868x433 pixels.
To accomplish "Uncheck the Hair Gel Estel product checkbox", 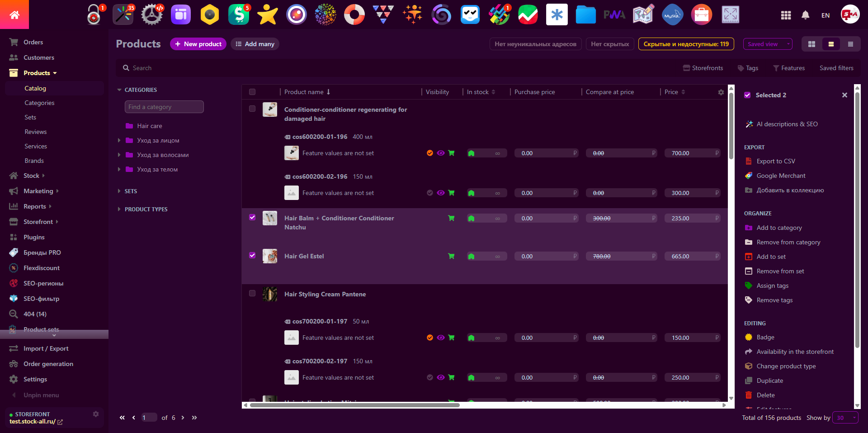I will tap(252, 255).
